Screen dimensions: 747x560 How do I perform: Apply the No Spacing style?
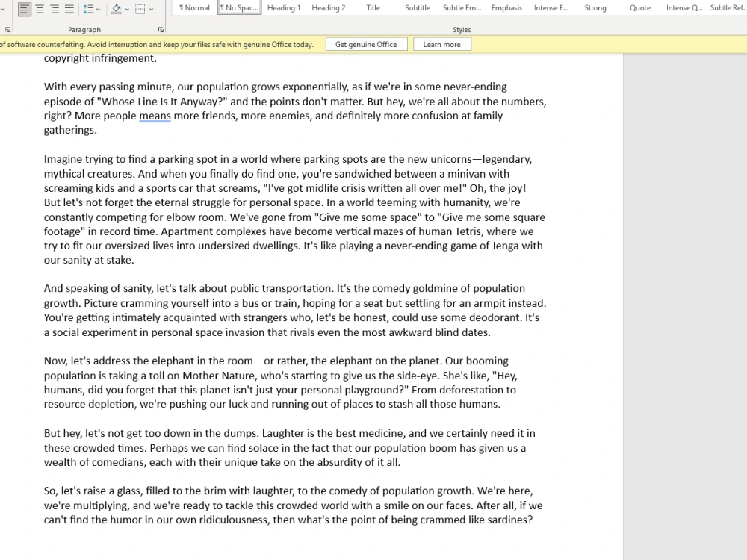tap(239, 7)
